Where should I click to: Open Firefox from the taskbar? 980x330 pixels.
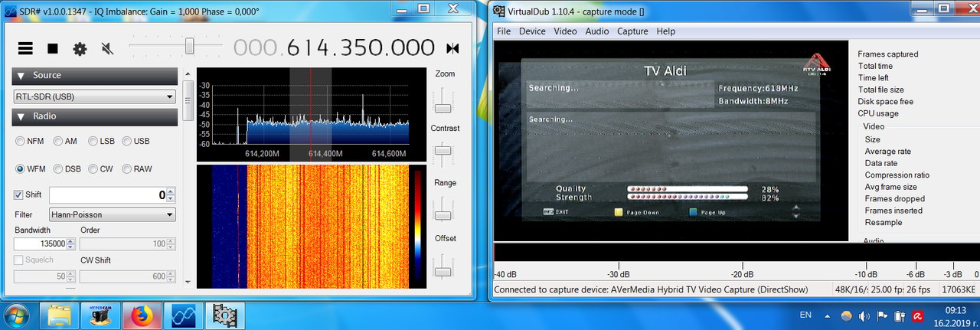point(142,315)
